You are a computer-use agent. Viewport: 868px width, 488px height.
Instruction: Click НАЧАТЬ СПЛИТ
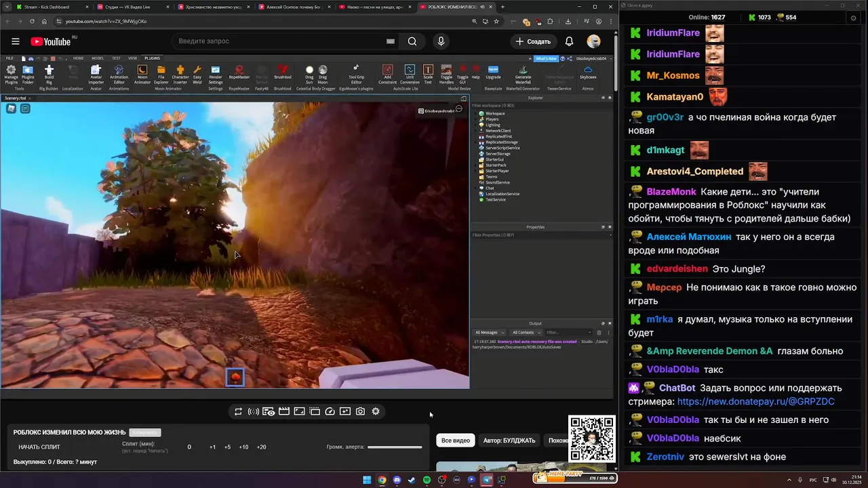coord(39,447)
